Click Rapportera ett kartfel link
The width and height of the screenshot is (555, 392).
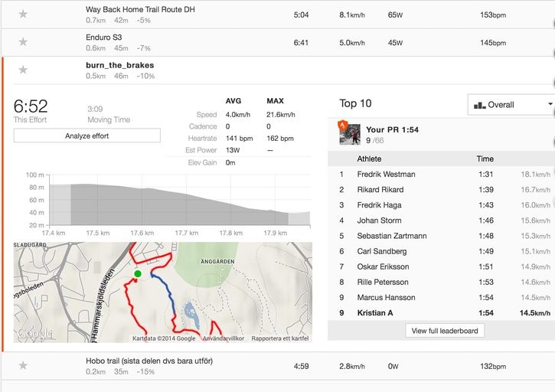coord(279,338)
